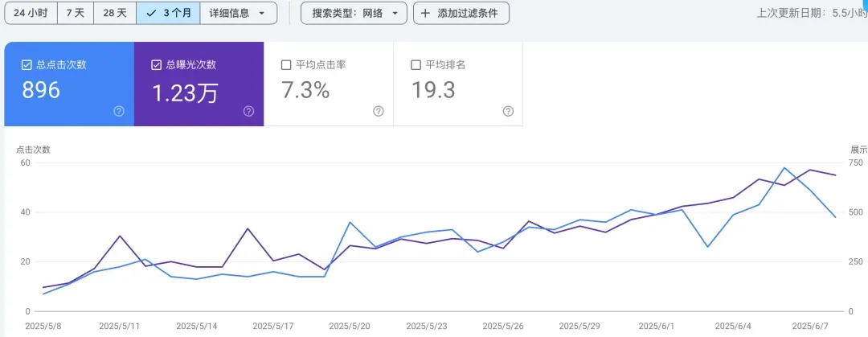Click the blue line's highest peak in early June
Screen dimensions: 868x337
pyautogui.click(x=784, y=168)
